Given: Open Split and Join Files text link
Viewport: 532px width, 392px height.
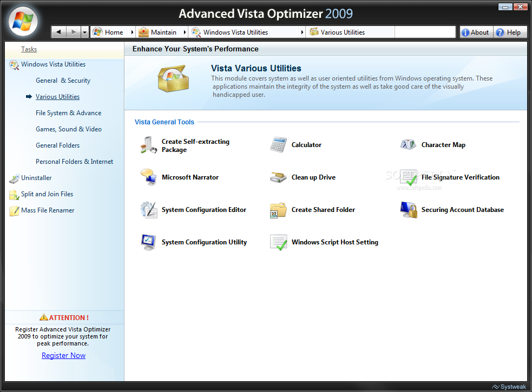Looking at the screenshot, I should click(x=47, y=194).
